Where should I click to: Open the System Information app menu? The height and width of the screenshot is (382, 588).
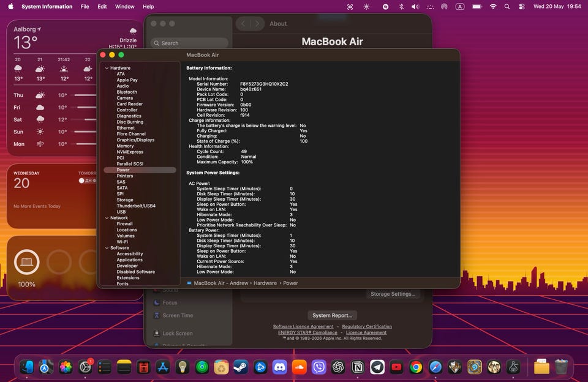[47, 7]
